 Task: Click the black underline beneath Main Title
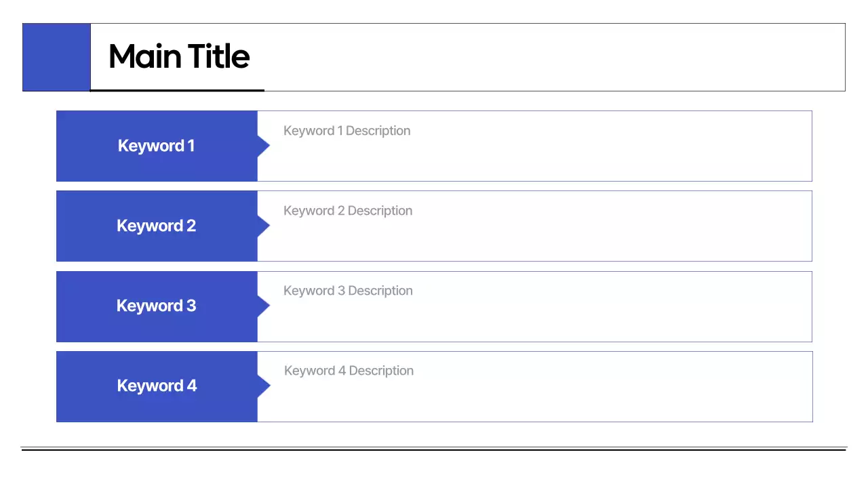point(177,89)
